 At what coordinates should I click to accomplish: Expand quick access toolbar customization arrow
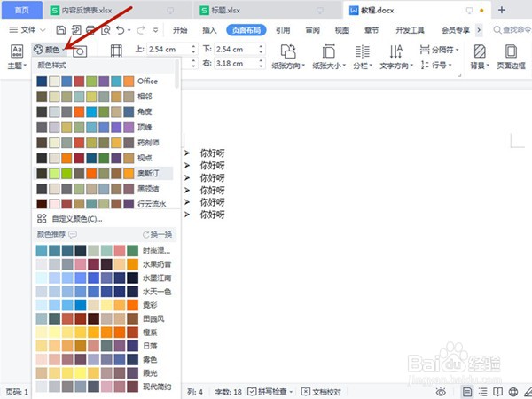(x=155, y=30)
